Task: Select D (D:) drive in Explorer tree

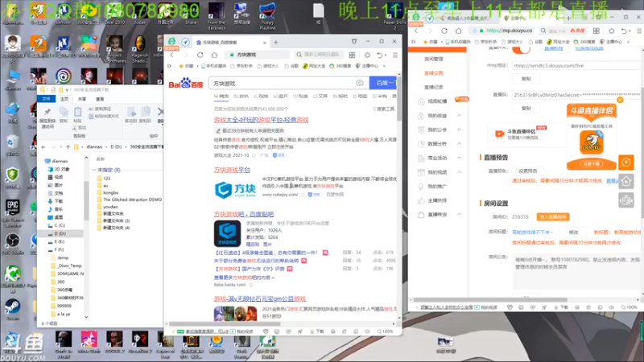Action: point(60,233)
